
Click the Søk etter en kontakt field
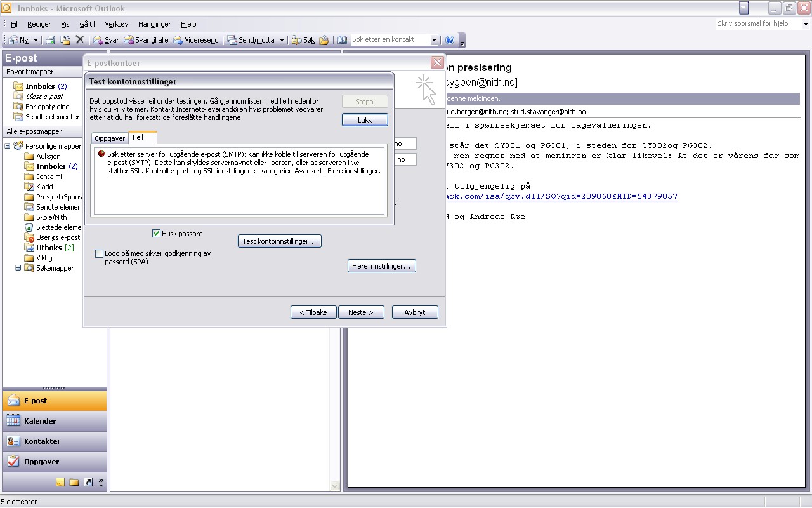(390, 40)
